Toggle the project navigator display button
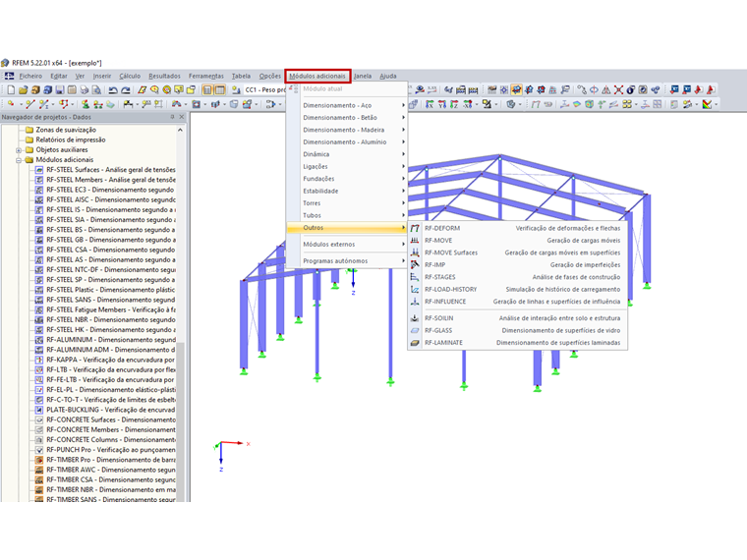 pos(207,89)
